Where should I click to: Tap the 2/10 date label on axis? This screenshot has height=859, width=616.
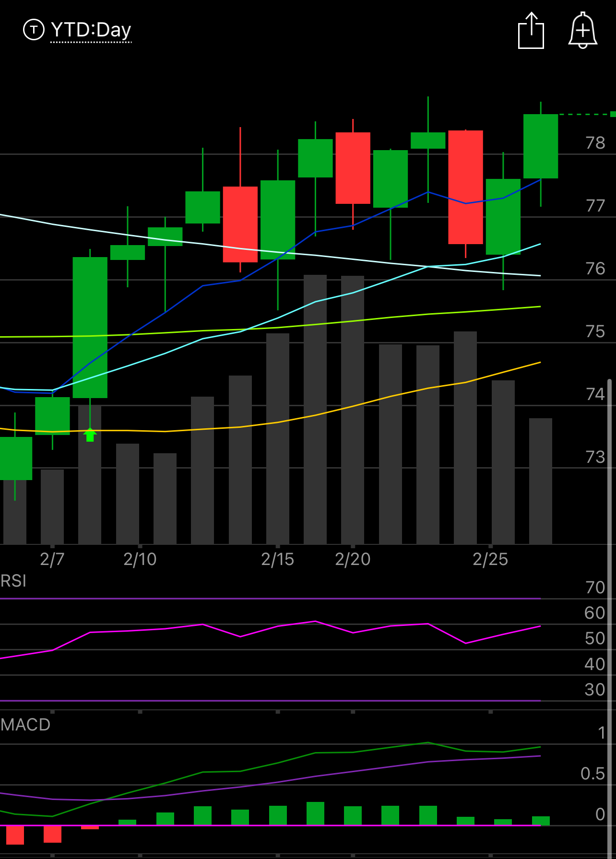(140, 559)
